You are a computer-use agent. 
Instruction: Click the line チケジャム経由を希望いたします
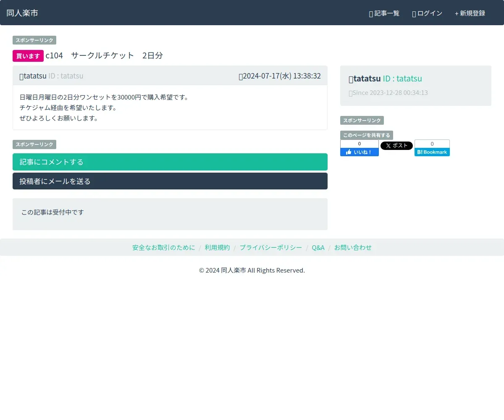click(68, 108)
